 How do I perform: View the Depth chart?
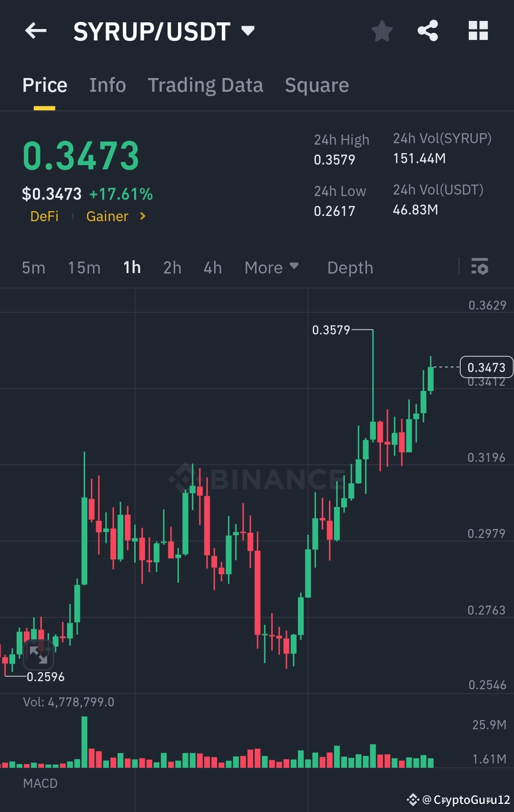tap(350, 267)
